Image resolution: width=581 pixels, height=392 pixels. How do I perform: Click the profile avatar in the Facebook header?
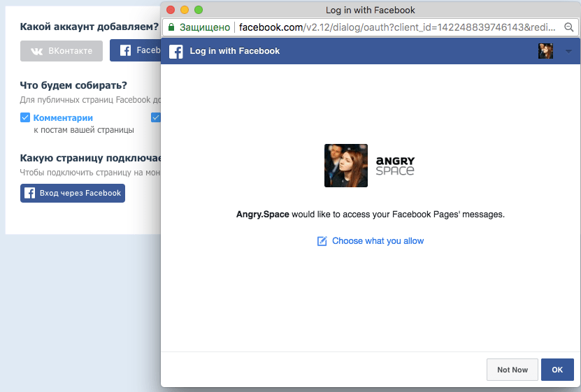click(x=545, y=51)
